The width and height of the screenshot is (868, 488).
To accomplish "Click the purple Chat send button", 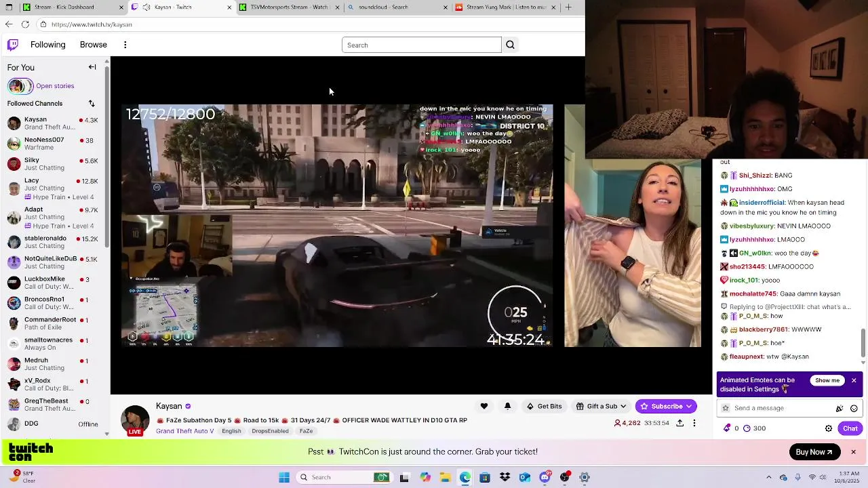I will point(850,428).
